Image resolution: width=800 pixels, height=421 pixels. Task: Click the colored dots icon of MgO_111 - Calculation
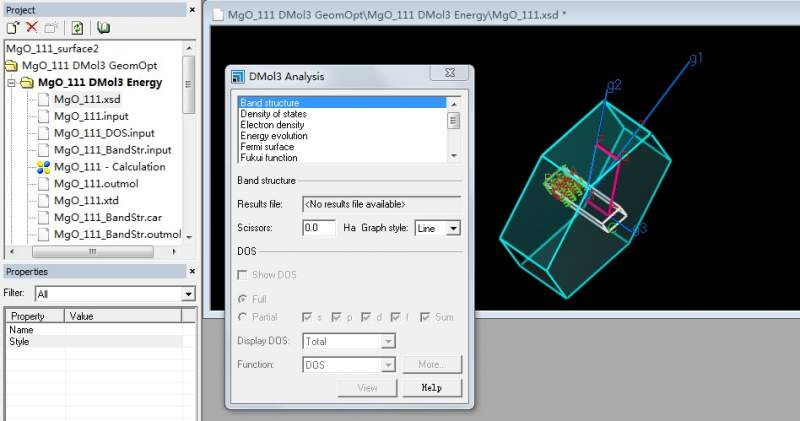(x=44, y=167)
